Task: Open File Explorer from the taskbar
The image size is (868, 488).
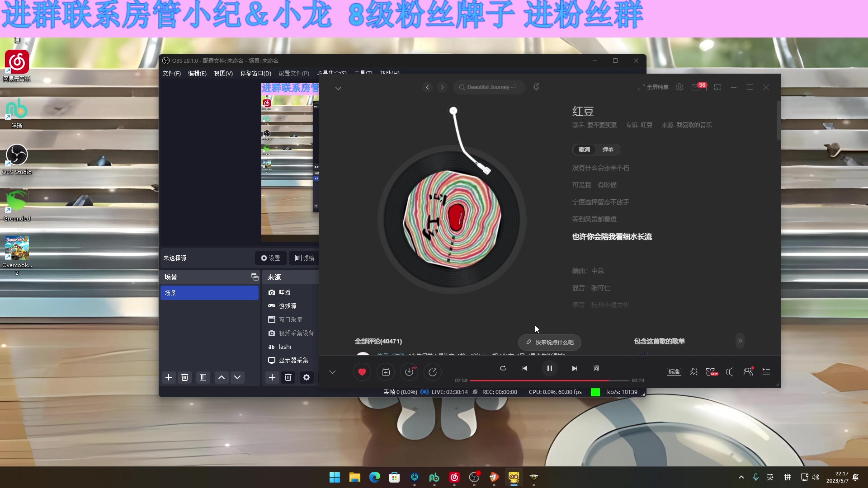Action: [354, 477]
